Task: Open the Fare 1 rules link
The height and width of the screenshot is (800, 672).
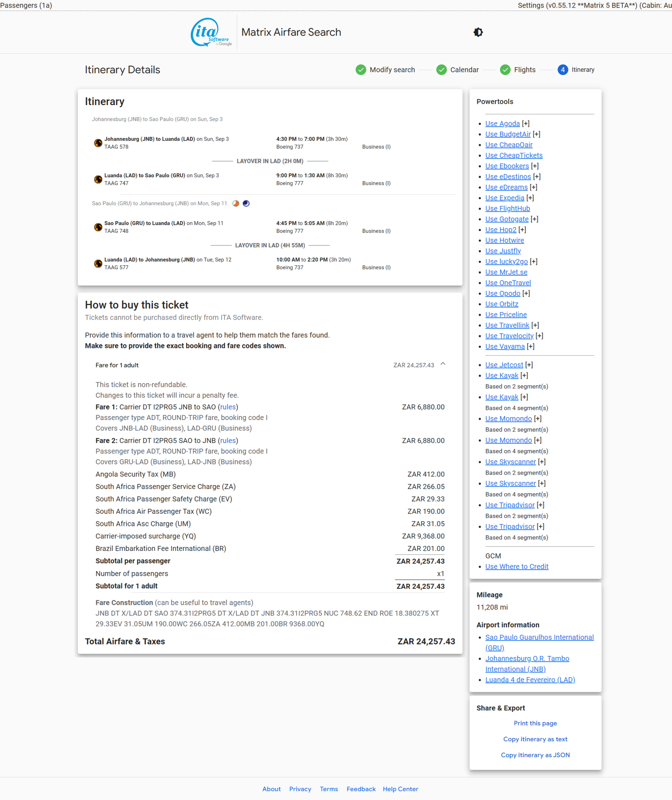Action: tap(228, 407)
